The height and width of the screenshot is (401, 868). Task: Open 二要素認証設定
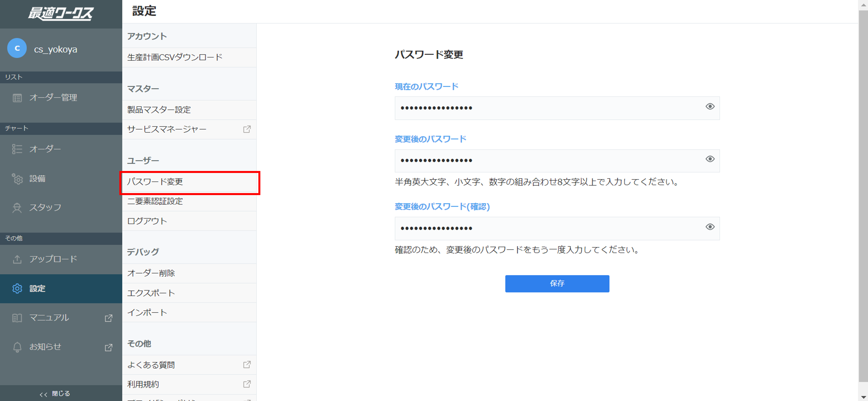coord(189,201)
